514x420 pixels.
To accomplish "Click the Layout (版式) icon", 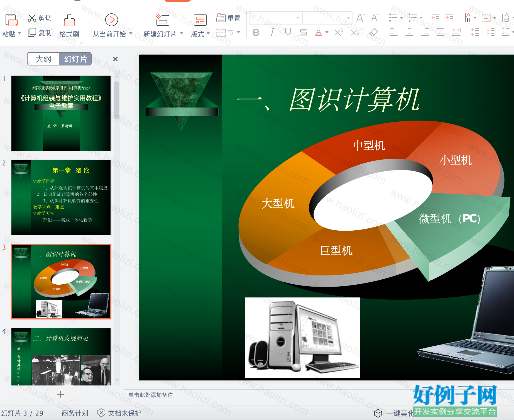I will 200,20.
